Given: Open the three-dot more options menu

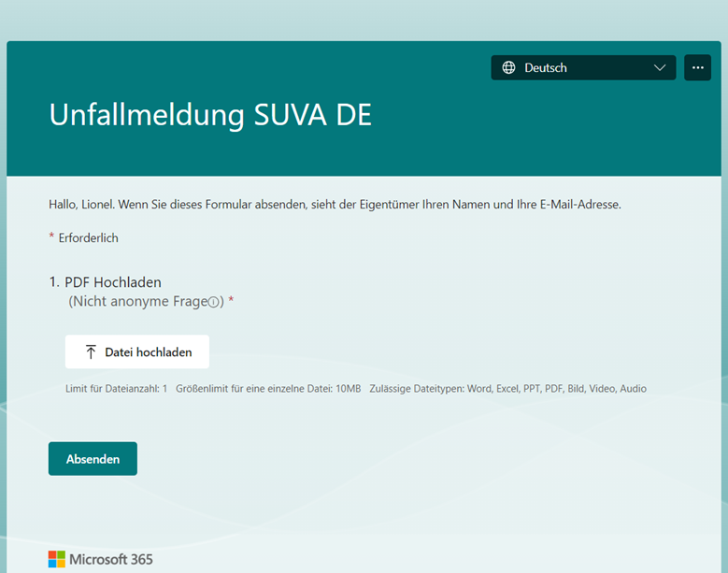Looking at the screenshot, I should [697, 68].
